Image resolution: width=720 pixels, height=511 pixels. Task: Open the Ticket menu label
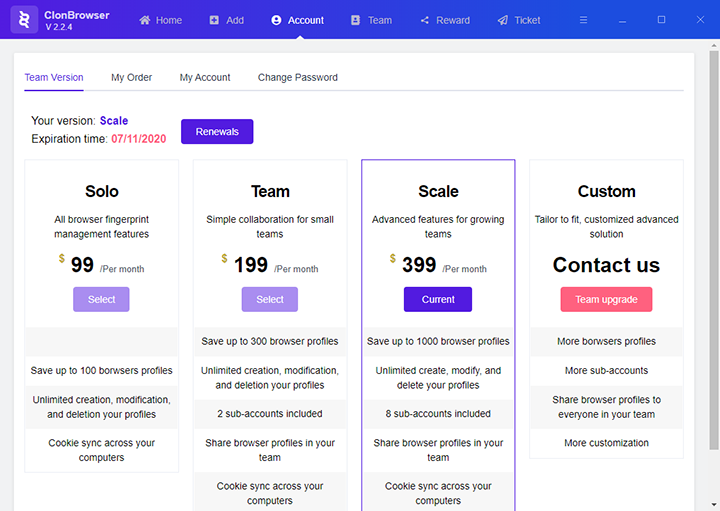pyautogui.click(x=527, y=20)
